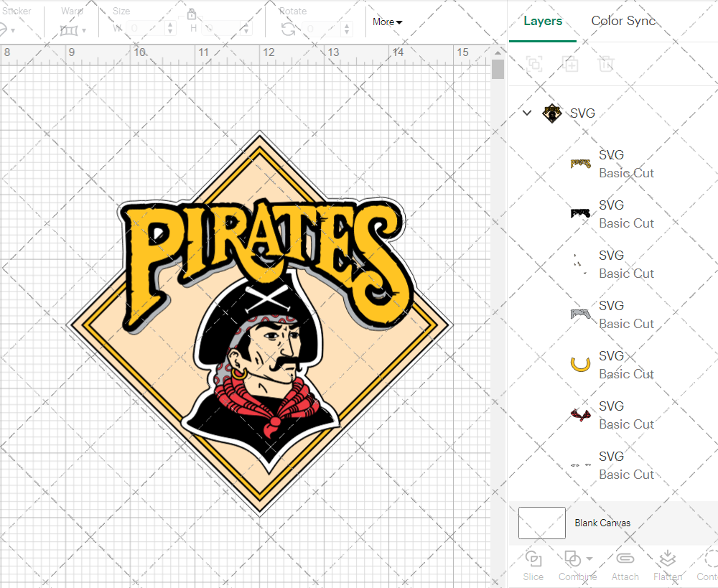Click the Pirates logo on canvas

point(260,323)
